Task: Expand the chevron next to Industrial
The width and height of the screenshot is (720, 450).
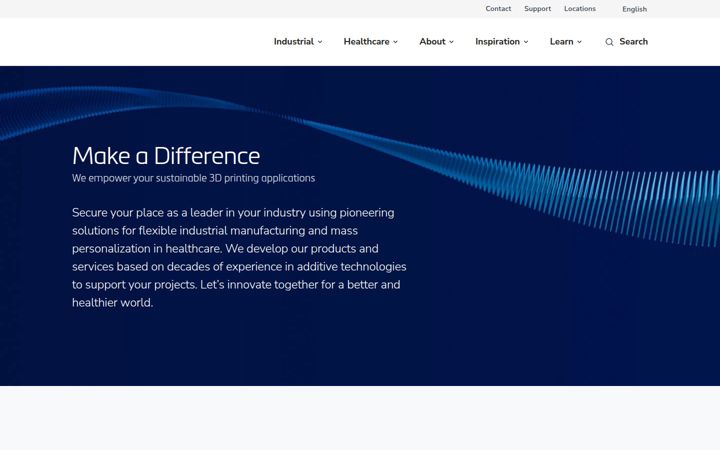Action: coord(320,42)
